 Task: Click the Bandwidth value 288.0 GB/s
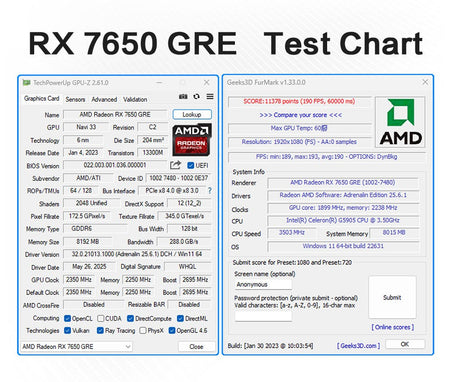pos(184,242)
